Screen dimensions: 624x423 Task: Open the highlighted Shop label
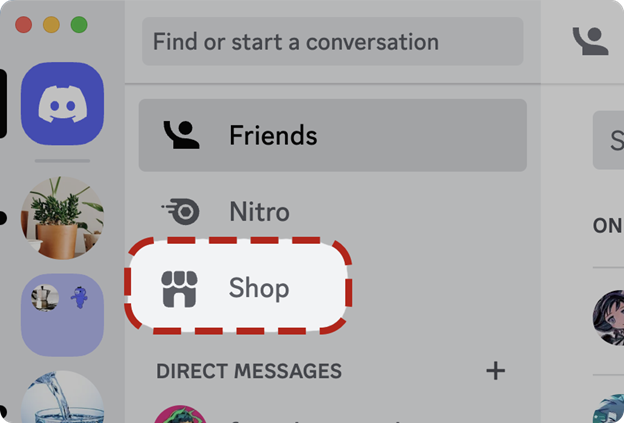(259, 288)
